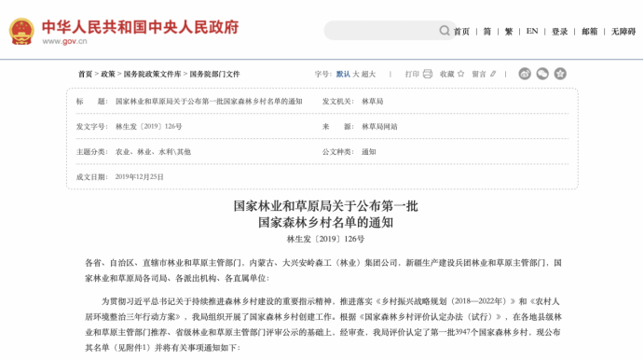Select issuing agency value 林草局
Screen dimensions: 644x360
tap(373, 102)
